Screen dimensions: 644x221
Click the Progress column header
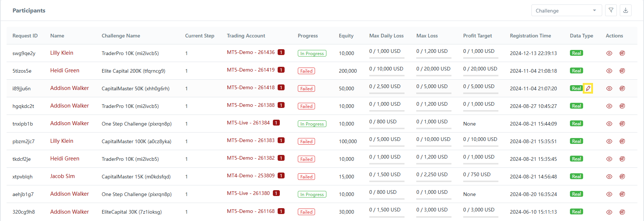pos(308,36)
